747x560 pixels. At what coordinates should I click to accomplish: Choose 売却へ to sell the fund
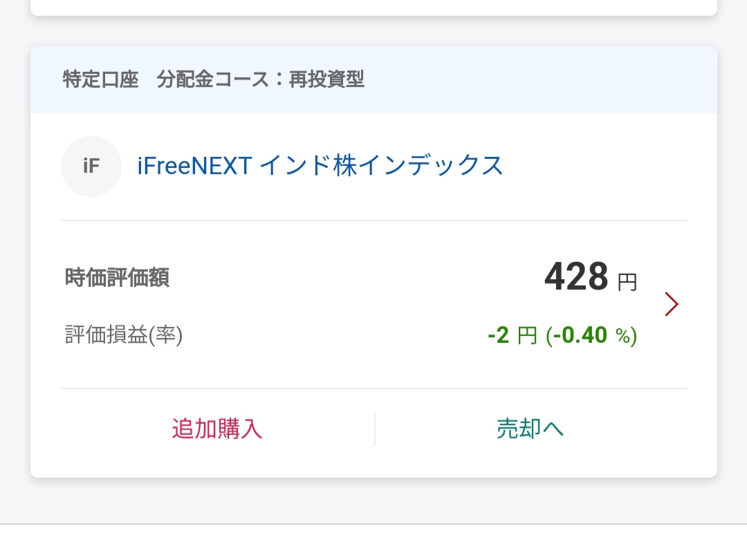[x=531, y=429]
